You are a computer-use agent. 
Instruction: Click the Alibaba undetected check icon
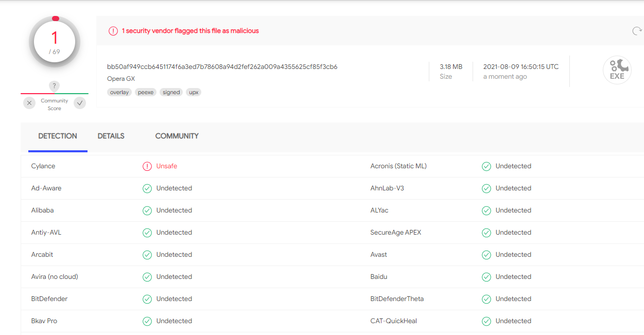pyautogui.click(x=147, y=210)
